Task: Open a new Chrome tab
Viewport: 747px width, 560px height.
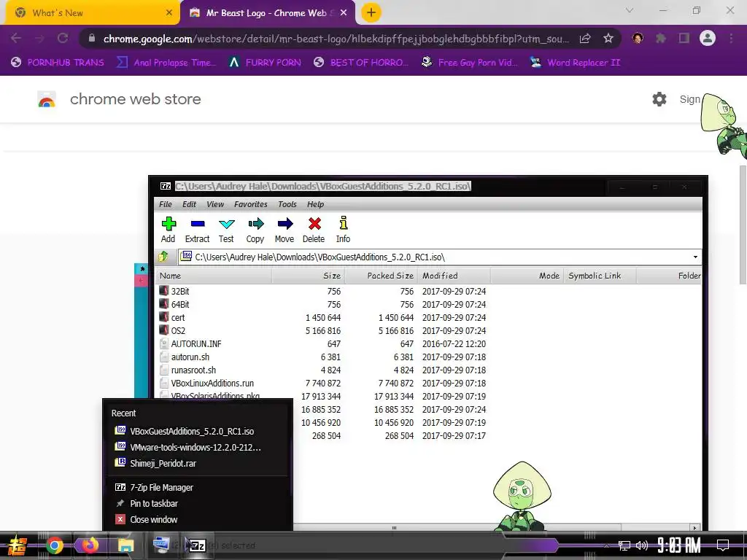Action: pyautogui.click(x=371, y=13)
